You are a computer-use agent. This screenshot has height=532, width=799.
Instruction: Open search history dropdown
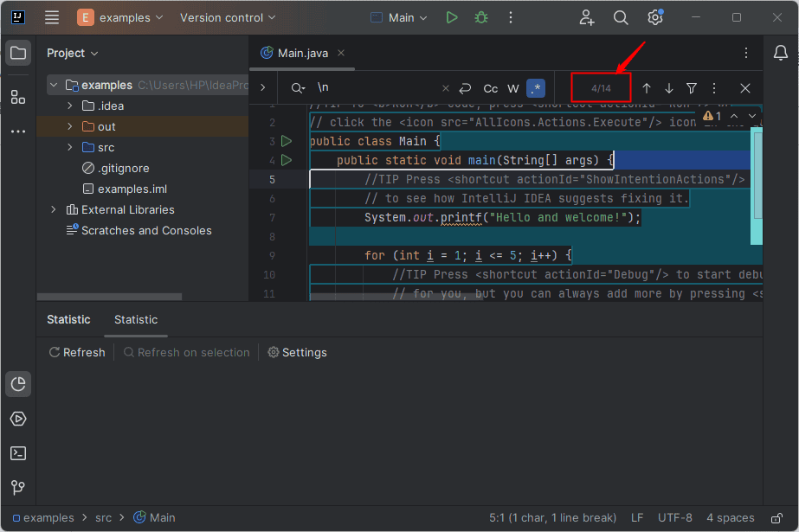click(x=298, y=88)
